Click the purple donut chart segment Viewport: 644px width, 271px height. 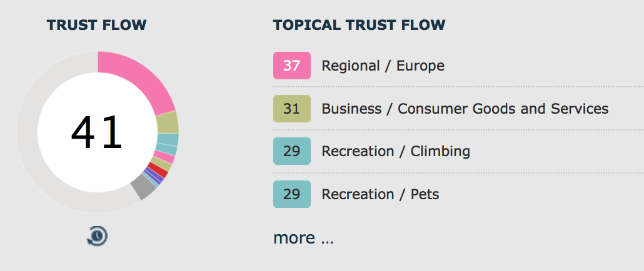153,176
